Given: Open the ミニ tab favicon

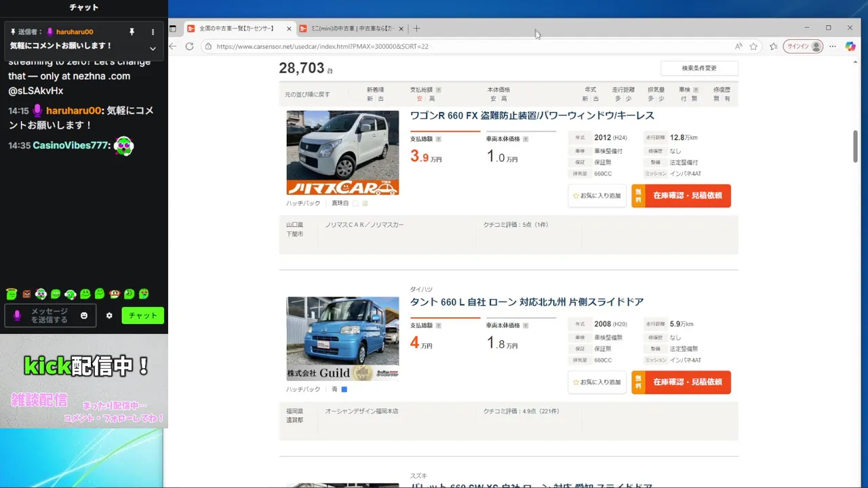Looking at the screenshot, I should coord(304,28).
